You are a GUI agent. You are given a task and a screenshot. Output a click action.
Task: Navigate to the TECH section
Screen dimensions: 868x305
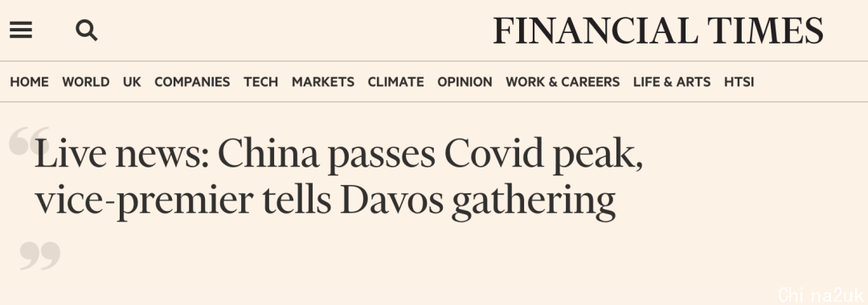coord(260,82)
